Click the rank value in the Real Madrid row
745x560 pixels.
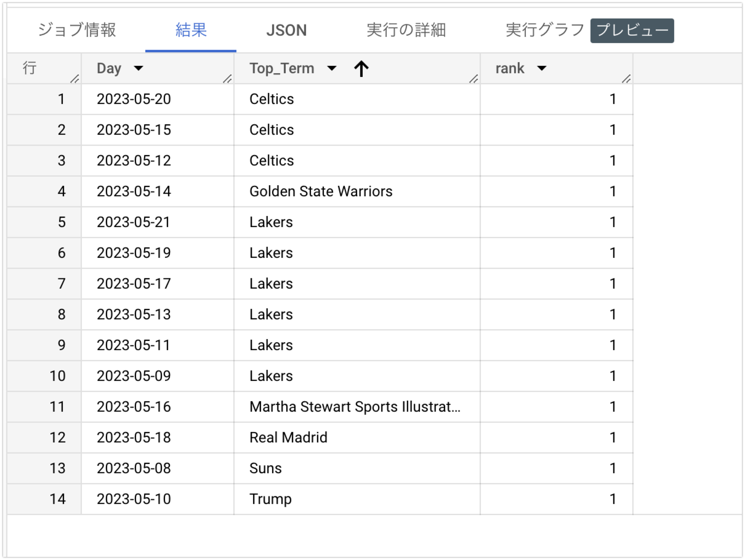click(x=613, y=438)
